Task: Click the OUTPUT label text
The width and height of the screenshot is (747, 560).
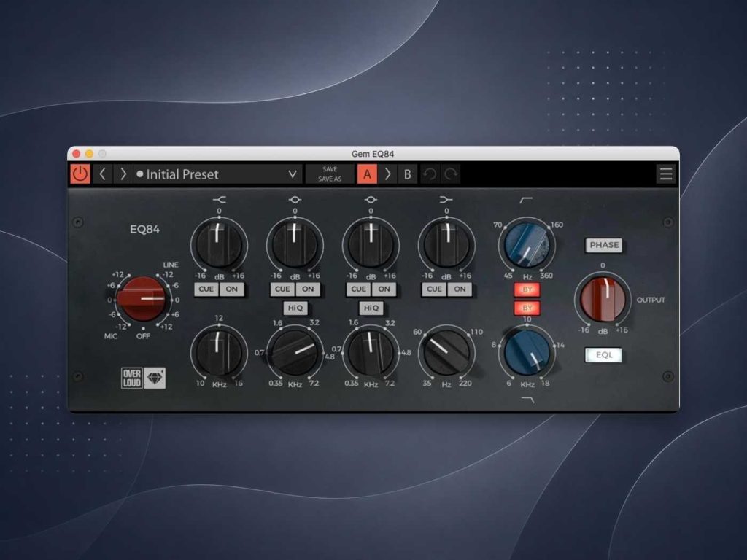Action: click(x=651, y=300)
